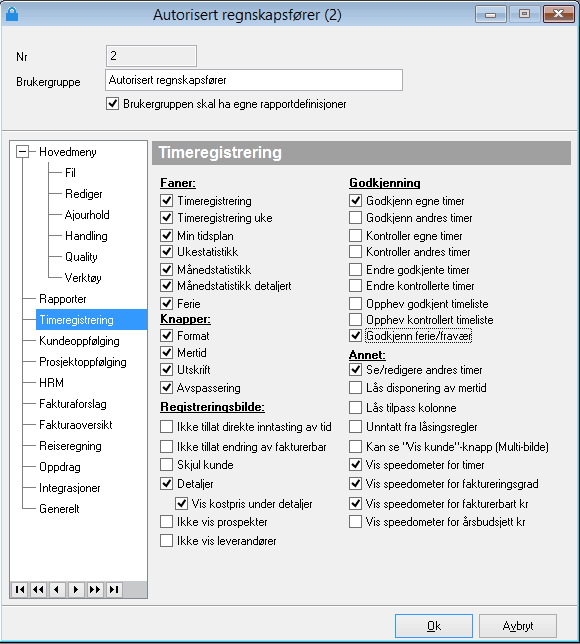This screenshot has height=644, width=580.
Task: Toggle the Min tidsplan checkbox
Action: [x=166, y=235]
